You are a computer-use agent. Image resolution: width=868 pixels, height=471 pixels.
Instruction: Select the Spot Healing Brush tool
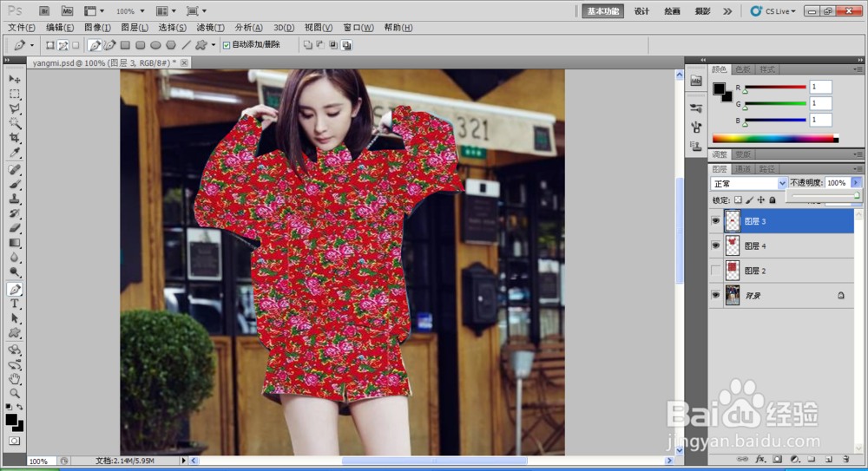coord(15,170)
